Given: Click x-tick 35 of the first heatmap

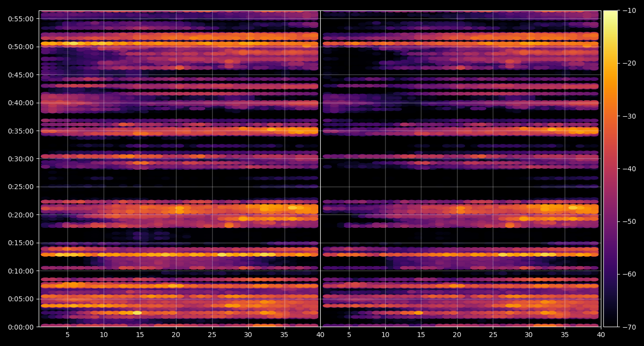Looking at the screenshot, I should pyautogui.click(x=285, y=335).
